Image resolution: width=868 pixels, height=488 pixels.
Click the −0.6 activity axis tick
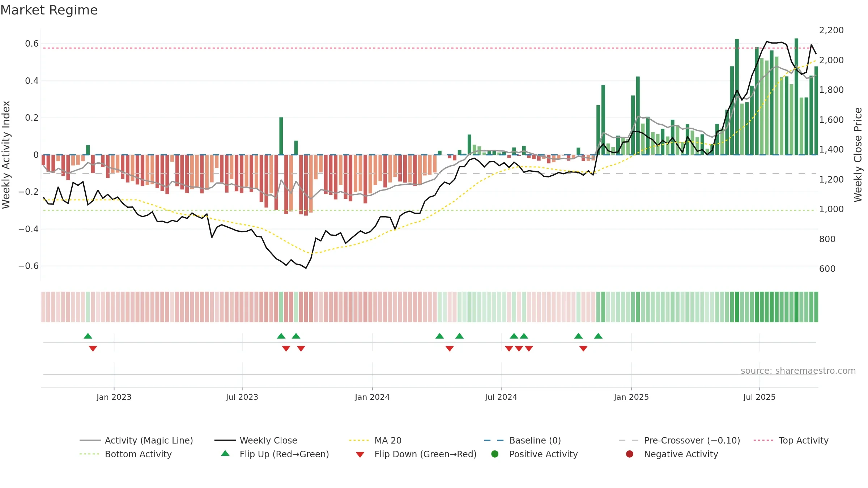pos(29,266)
